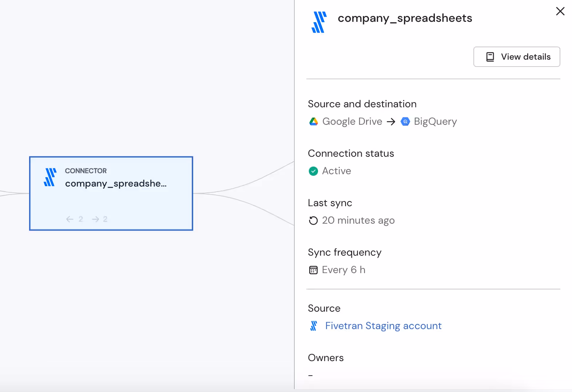Click the Google Drive icon
This screenshot has width=572, height=392.
pyautogui.click(x=314, y=121)
